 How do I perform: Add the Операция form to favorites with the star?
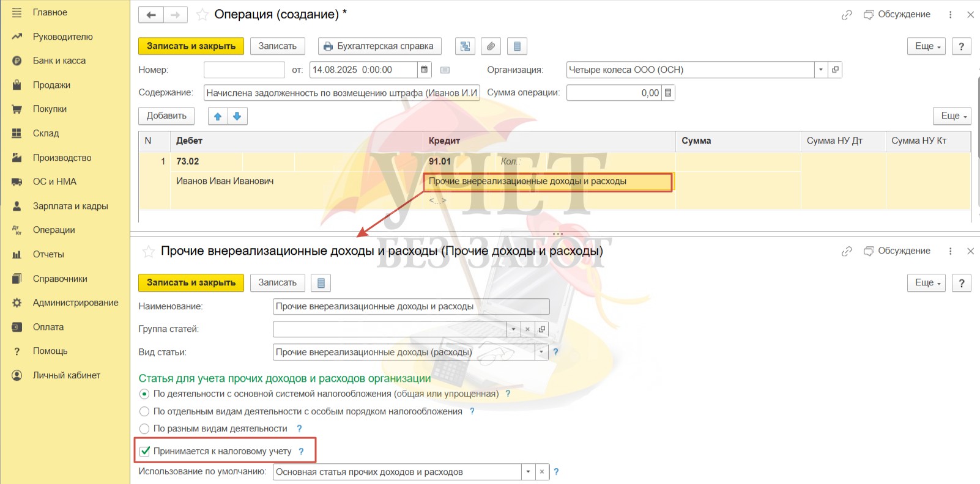coord(202,15)
